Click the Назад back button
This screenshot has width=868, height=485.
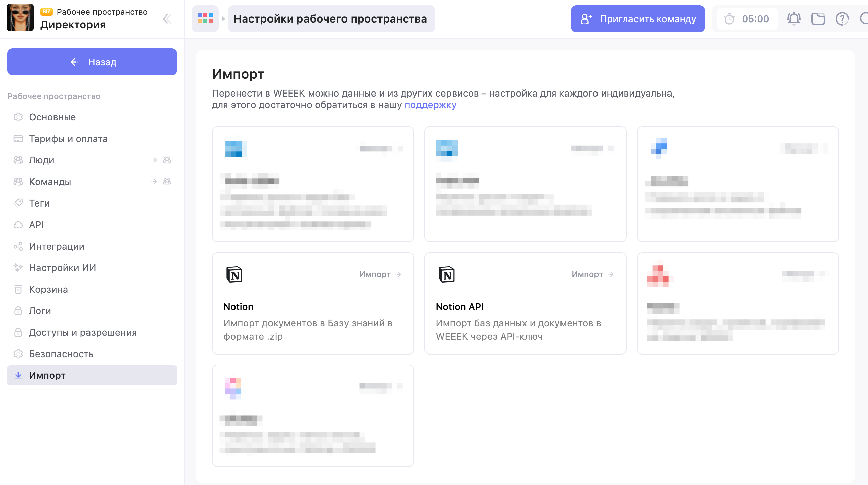(x=92, y=62)
